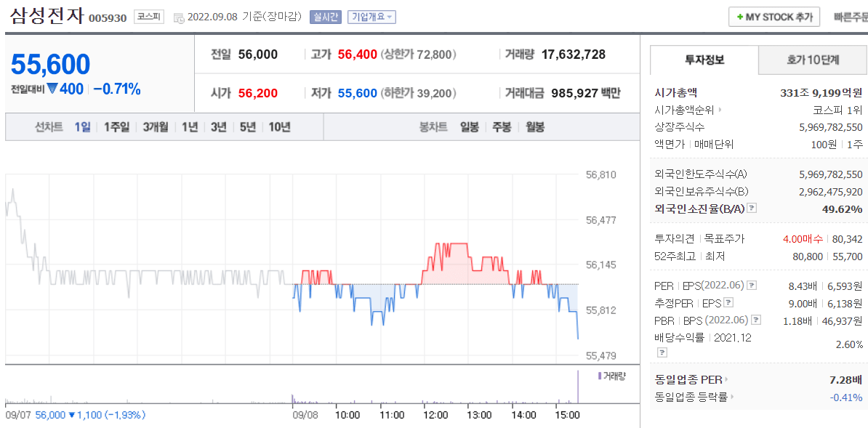Select the 3년 line chart period
The height and width of the screenshot is (428, 868).
219,126
